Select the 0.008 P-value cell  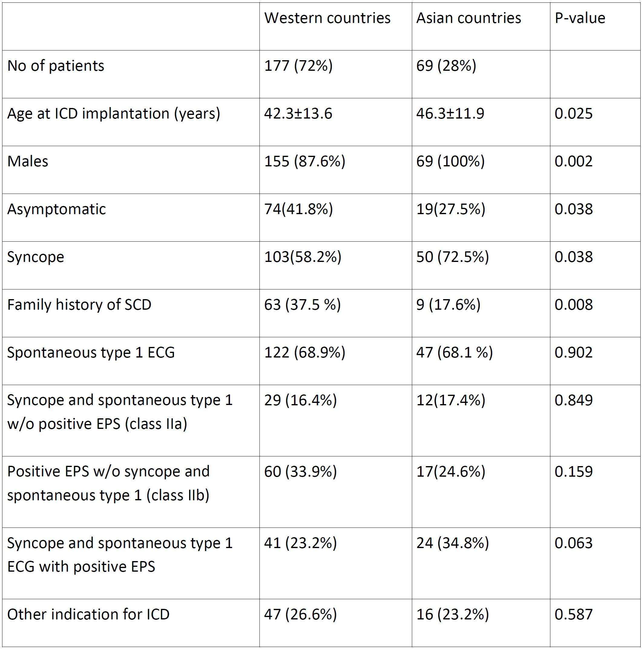[x=574, y=305]
